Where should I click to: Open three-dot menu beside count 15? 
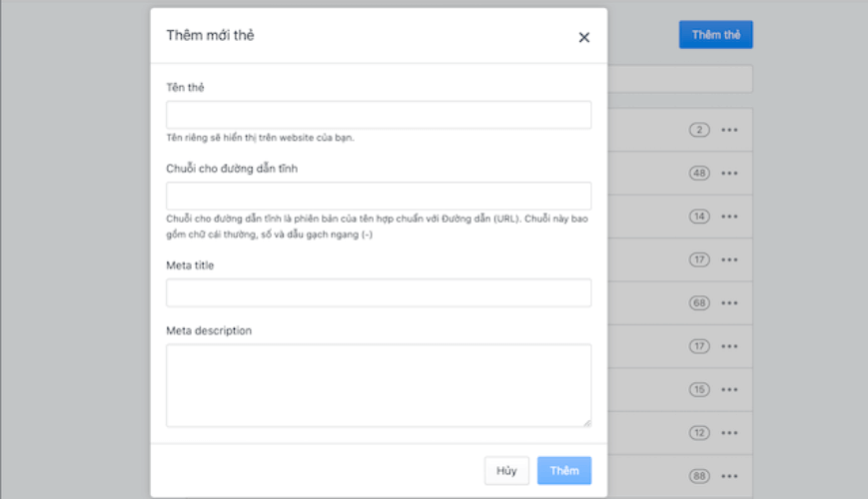[x=729, y=389]
